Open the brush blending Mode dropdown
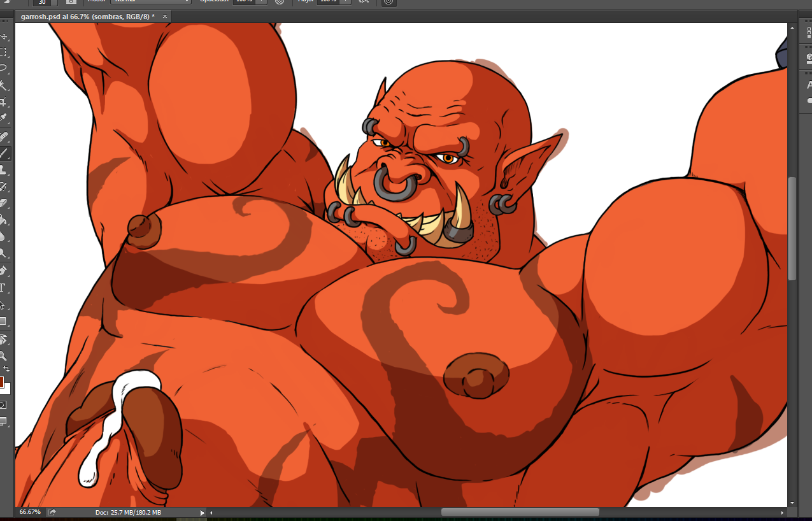The width and height of the screenshot is (812, 521). (150, 1)
